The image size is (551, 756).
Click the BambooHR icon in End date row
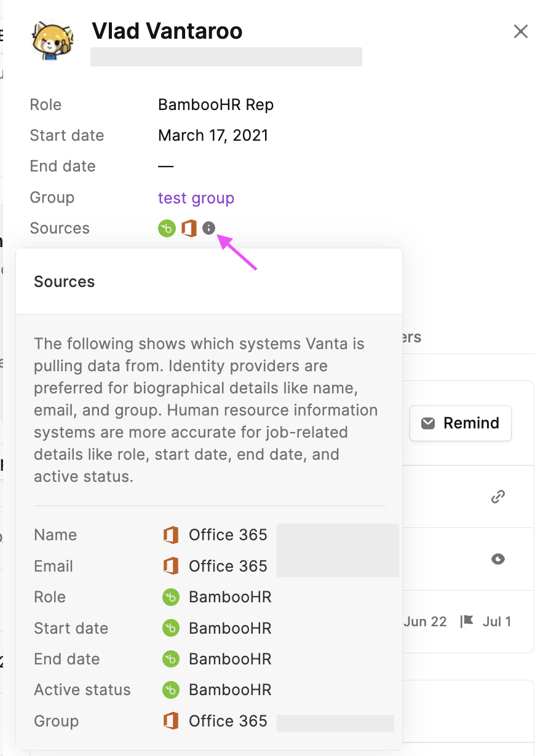point(170,659)
